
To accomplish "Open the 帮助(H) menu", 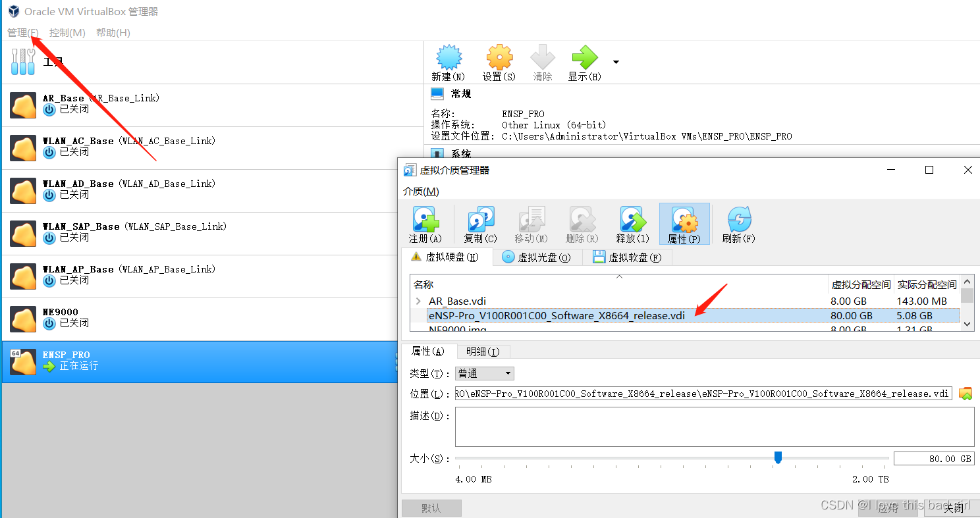I will 113,32.
